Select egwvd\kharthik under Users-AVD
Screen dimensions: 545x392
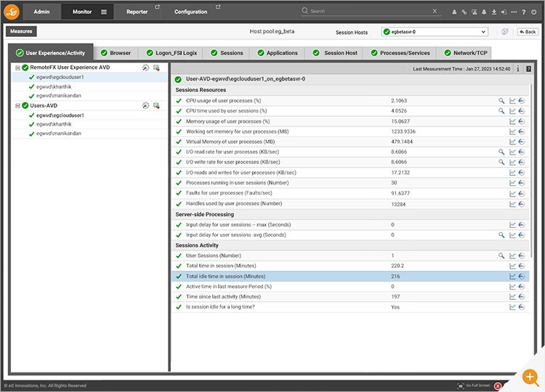point(54,124)
